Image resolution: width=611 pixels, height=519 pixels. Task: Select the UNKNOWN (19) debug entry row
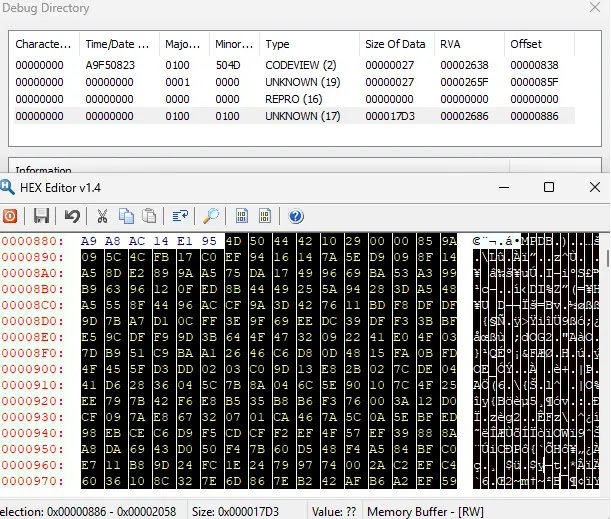[294, 82]
